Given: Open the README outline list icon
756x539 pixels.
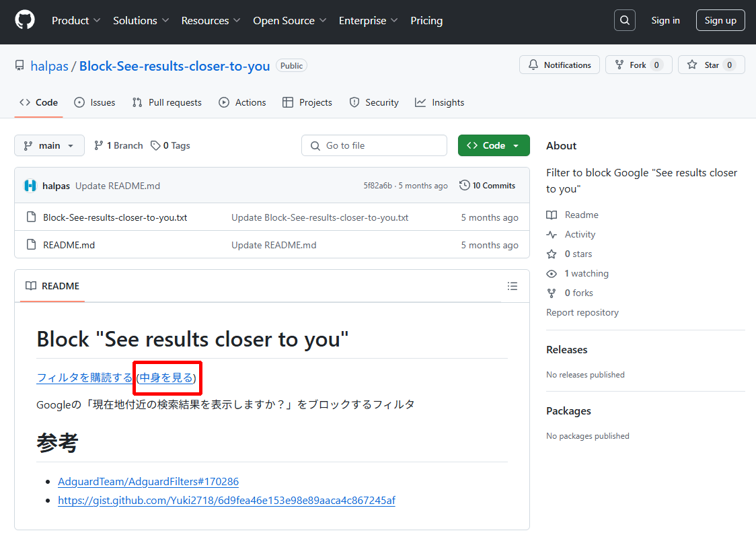Looking at the screenshot, I should pyautogui.click(x=513, y=286).
